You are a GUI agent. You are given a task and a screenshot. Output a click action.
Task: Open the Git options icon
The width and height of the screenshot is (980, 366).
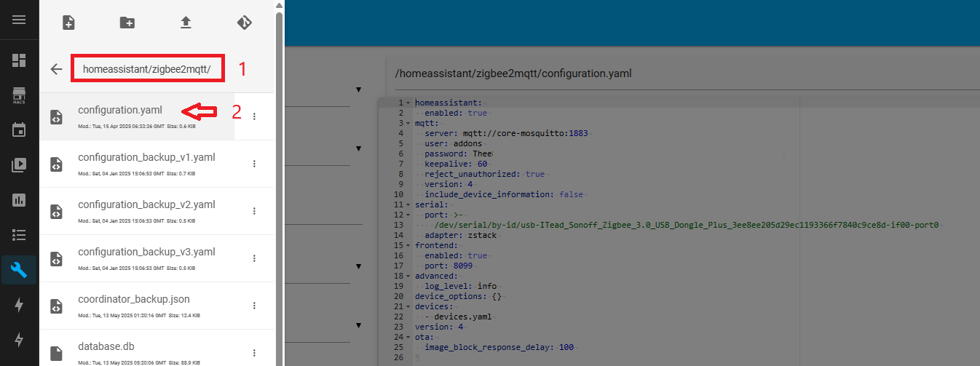click(x=245, y=23)
